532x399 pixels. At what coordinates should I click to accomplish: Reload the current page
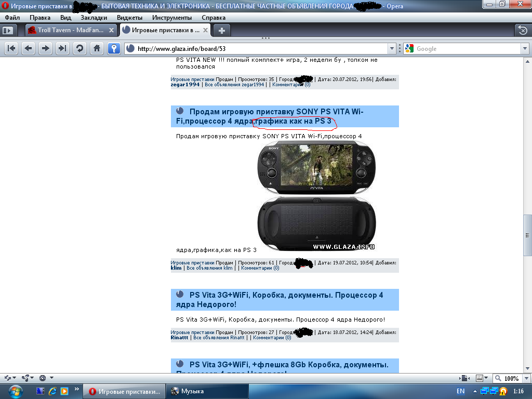pyautogui.click(x=79, y=48)
